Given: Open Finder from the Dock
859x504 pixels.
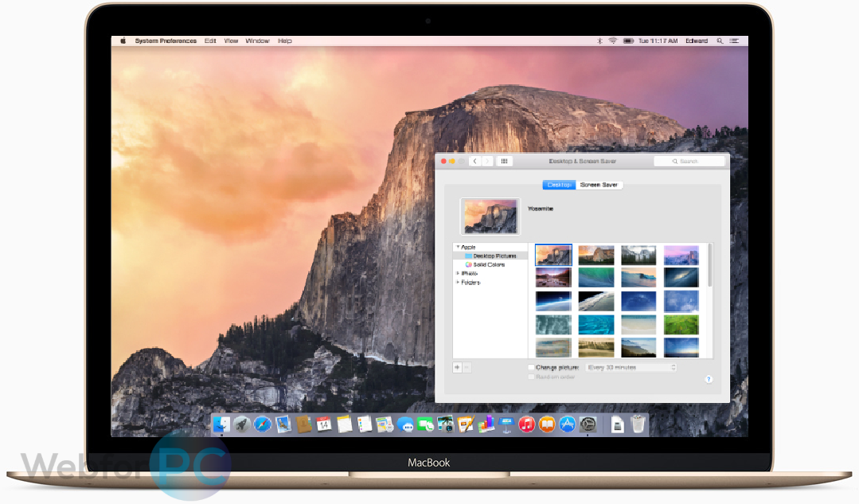Looking at the screenshot, I should [x=222, y=424].
